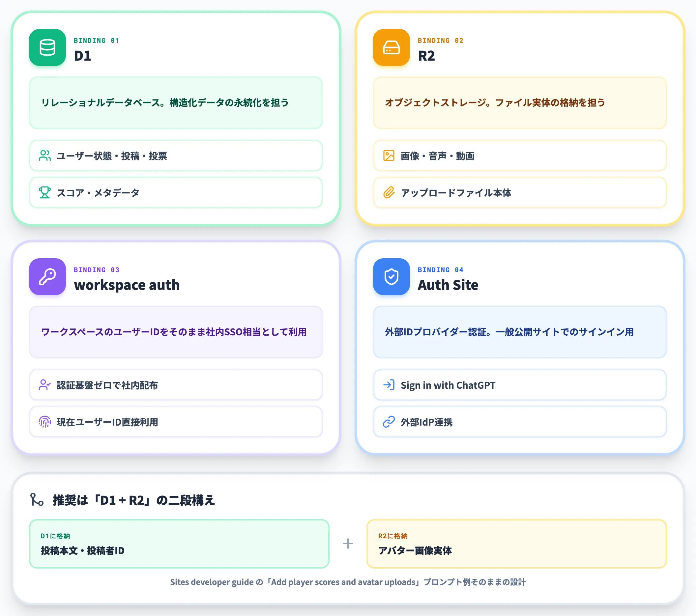Click the BINDING 01 label
The width and height of the screenshot is (696, 616).
tap(96, 41)
